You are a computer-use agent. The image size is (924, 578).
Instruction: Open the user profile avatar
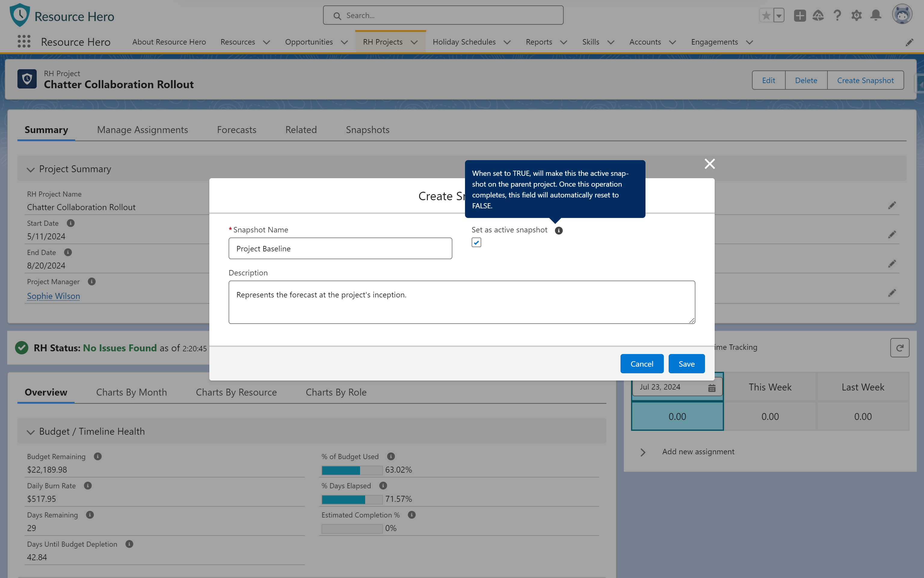[902, 14]
